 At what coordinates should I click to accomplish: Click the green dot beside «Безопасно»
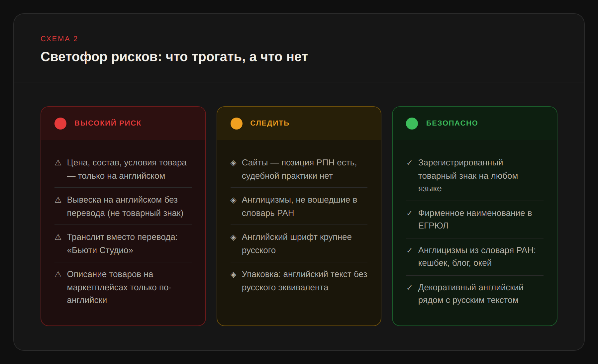pos(412,124)
